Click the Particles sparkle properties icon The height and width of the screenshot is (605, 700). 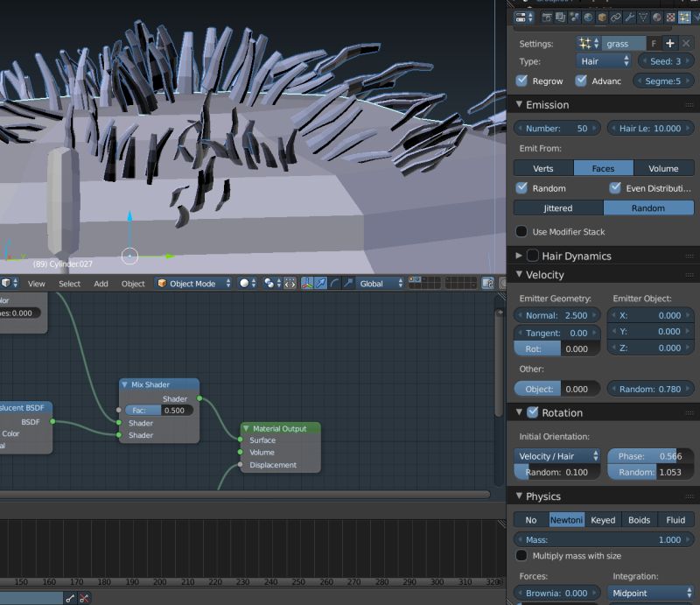684,18
